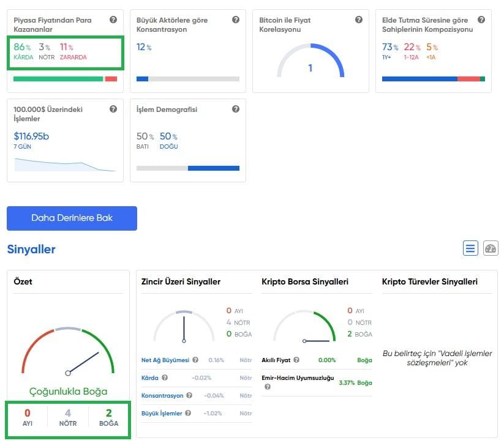This screenshot has height=446, width=504.
Task: Click help icon for 100.000$ Üzerindeki İşlemler
Action: (113, 110)
